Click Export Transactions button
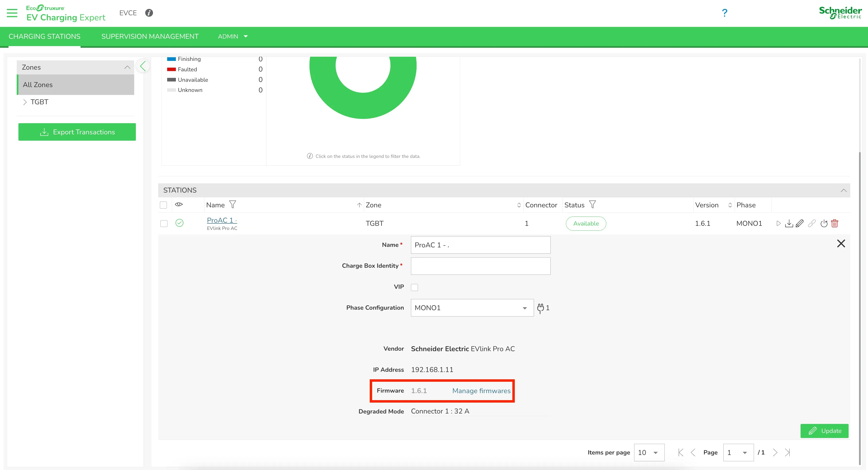Image resolution: width=868 pixels, height=470 pixels. 77,132
